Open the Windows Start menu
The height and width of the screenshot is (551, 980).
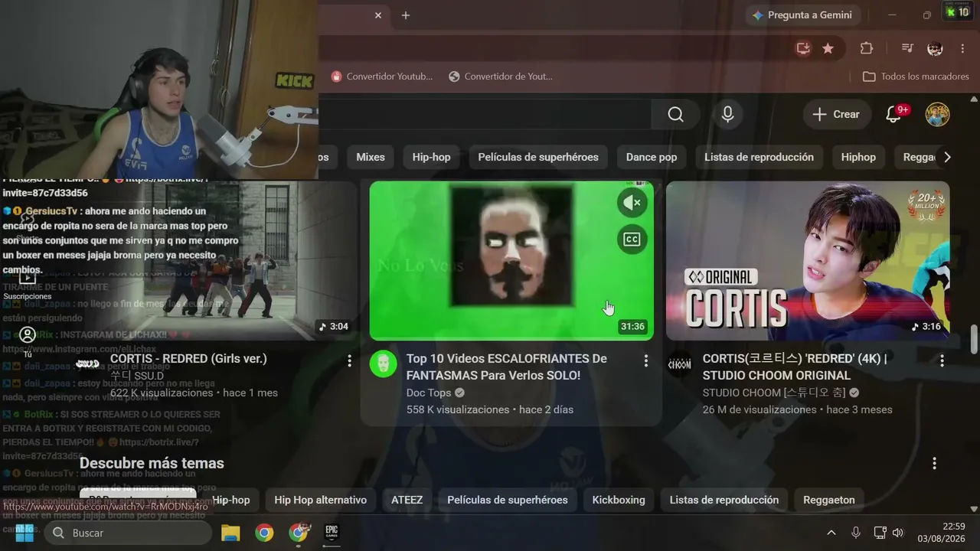(24, 533)
